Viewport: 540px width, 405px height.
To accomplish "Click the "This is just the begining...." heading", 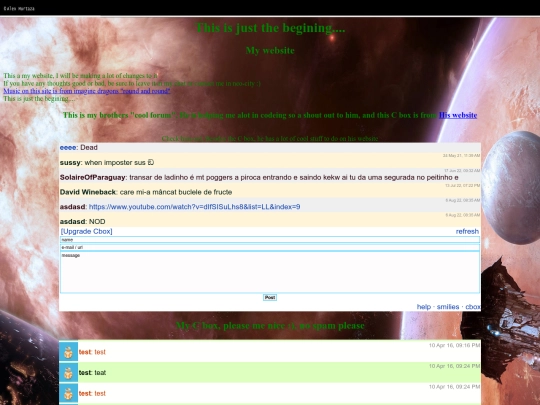I will click(x=270, y=28).
